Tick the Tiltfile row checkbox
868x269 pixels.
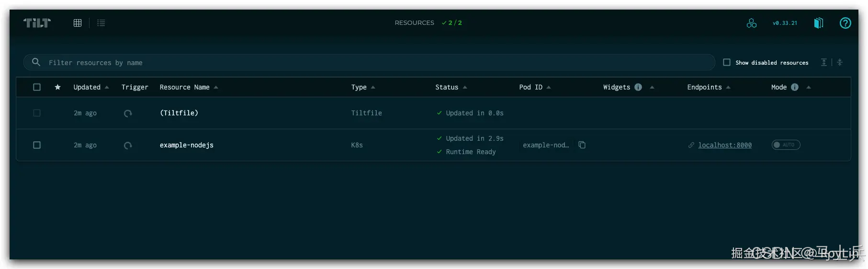(x=37, y=113)
